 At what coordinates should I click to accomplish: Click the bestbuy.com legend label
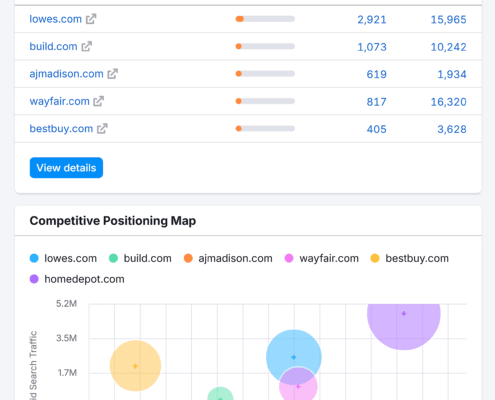click(x=417, y=258)
